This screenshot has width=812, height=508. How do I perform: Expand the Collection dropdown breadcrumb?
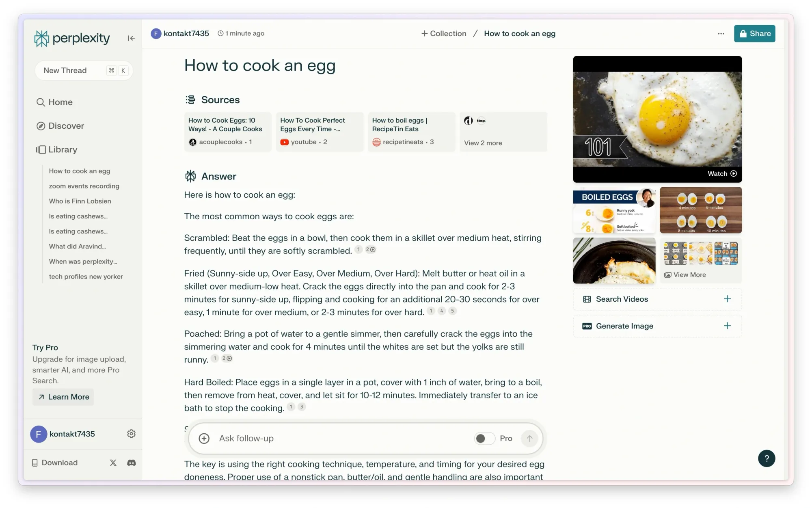point(443,33)
